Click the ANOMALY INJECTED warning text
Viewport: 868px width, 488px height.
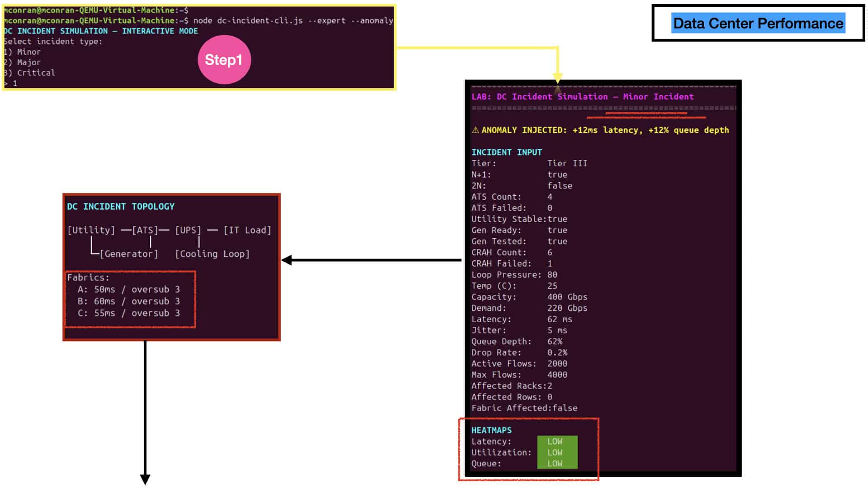point(605,130)
